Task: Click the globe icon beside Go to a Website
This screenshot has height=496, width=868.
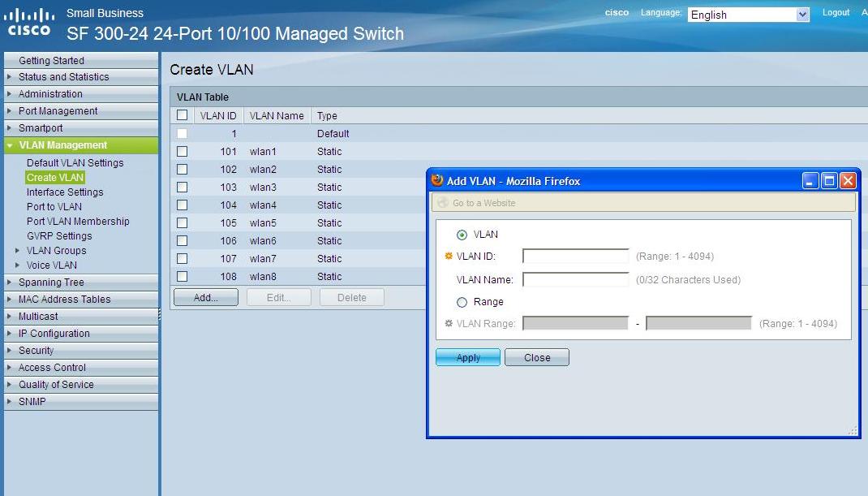Action: pos(443,203)
